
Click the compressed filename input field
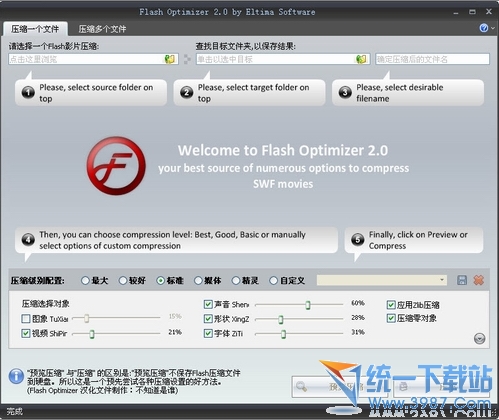pyautogui.click(x=432, y=59)
